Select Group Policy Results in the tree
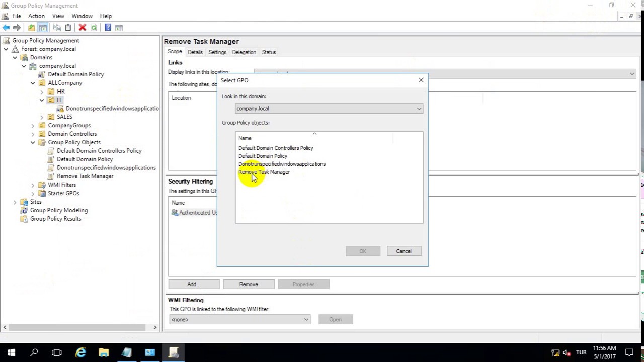This screenshot has width=644, height=362. pyautogui.click(x=55, y=219)
